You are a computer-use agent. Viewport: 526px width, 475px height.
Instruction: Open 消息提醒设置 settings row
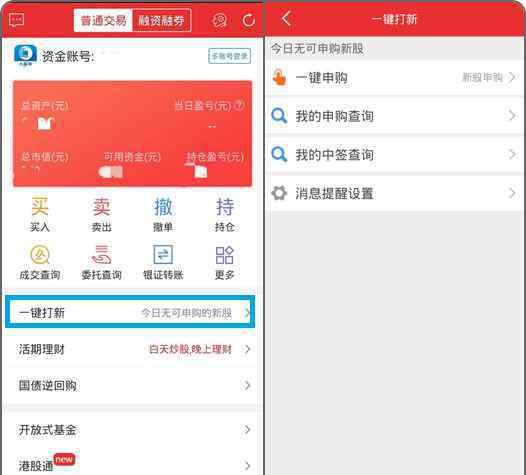click(394, 193)
